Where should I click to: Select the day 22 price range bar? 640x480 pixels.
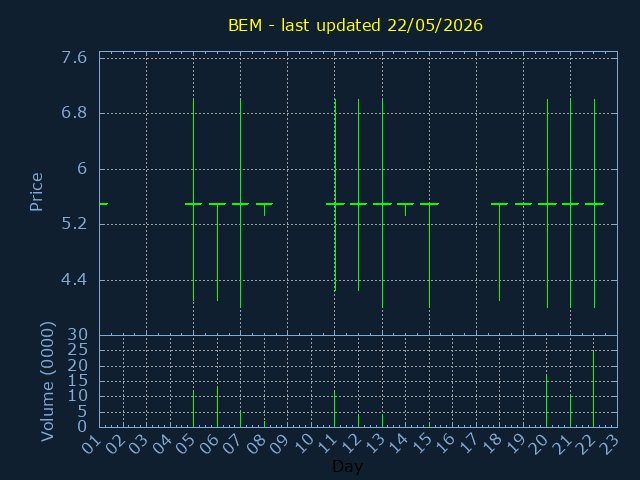tap(594, 203)
